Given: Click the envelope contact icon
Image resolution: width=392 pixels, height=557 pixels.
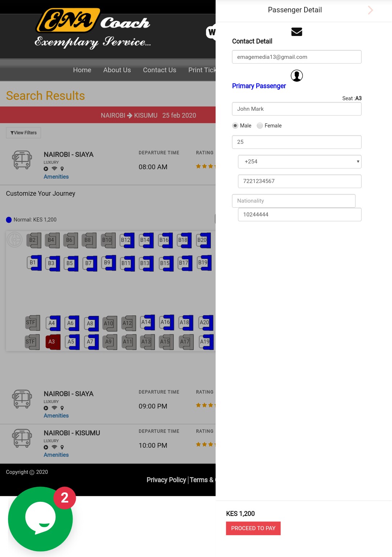Looking at the screenshot, I should click(297, 32).
